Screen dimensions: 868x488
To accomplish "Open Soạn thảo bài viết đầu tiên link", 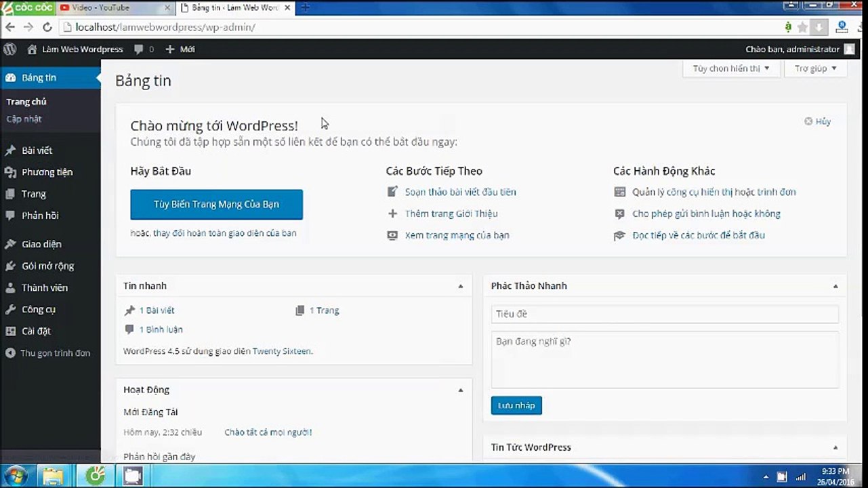I will [x=460, y=192].
